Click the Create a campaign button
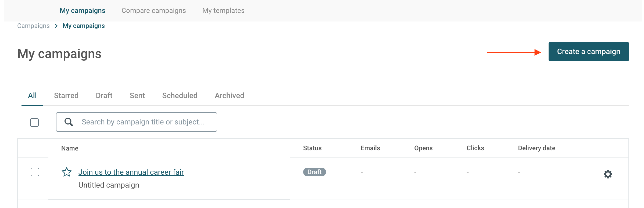This screenshot has width=644, height=208. 589,52
